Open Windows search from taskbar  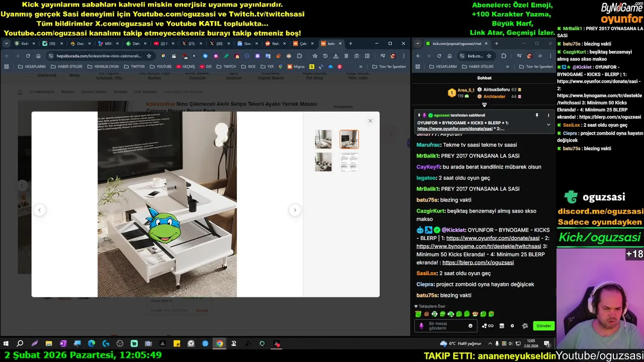(20, 344)
